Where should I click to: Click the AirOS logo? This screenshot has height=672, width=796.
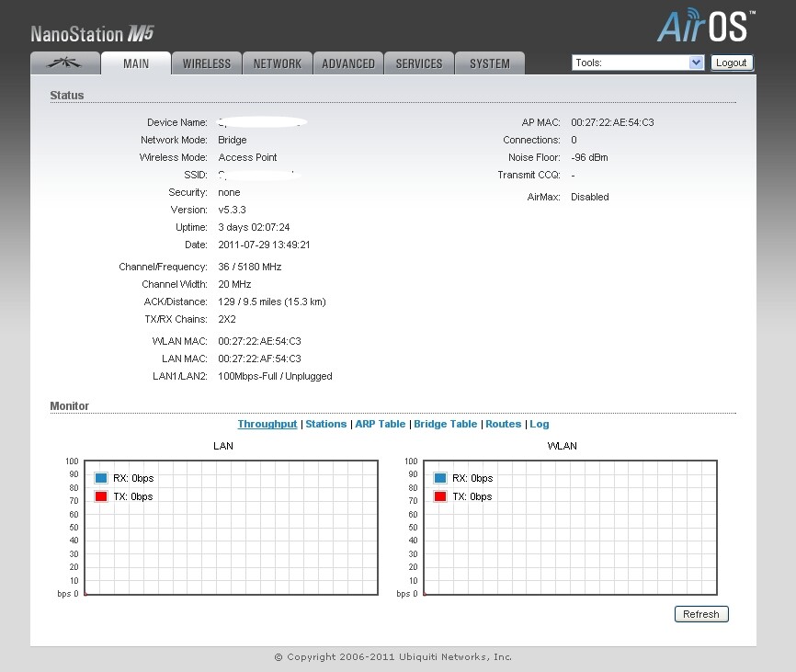tap(706, 26)
